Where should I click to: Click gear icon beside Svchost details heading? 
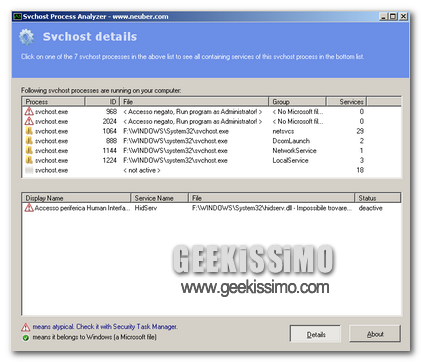[x=27, y=37]
